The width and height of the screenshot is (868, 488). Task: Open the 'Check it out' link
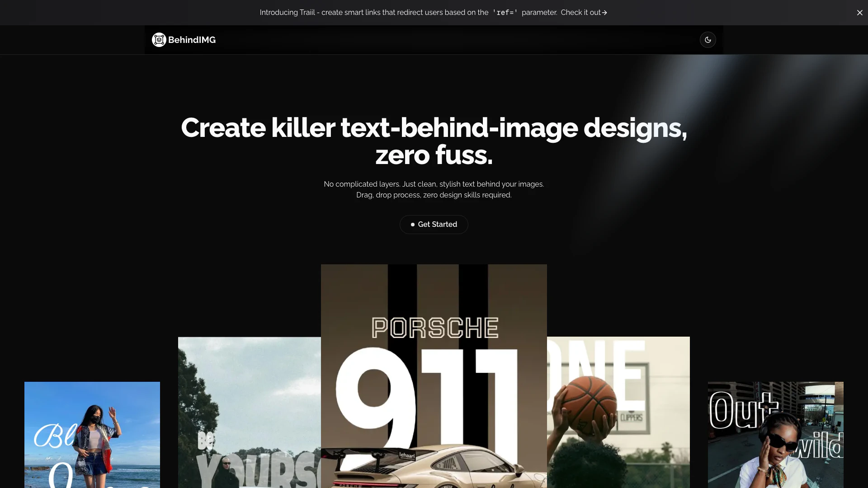(580, 13)
